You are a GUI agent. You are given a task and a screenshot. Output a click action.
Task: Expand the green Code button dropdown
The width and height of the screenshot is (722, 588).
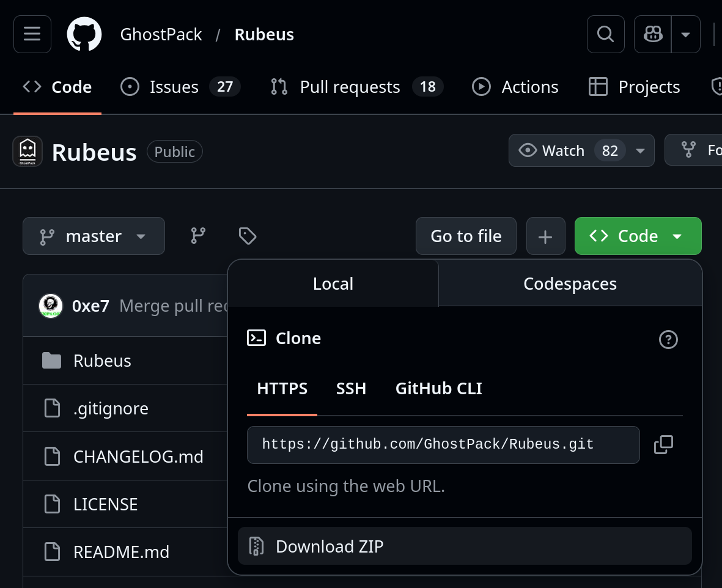click(677, 236)
